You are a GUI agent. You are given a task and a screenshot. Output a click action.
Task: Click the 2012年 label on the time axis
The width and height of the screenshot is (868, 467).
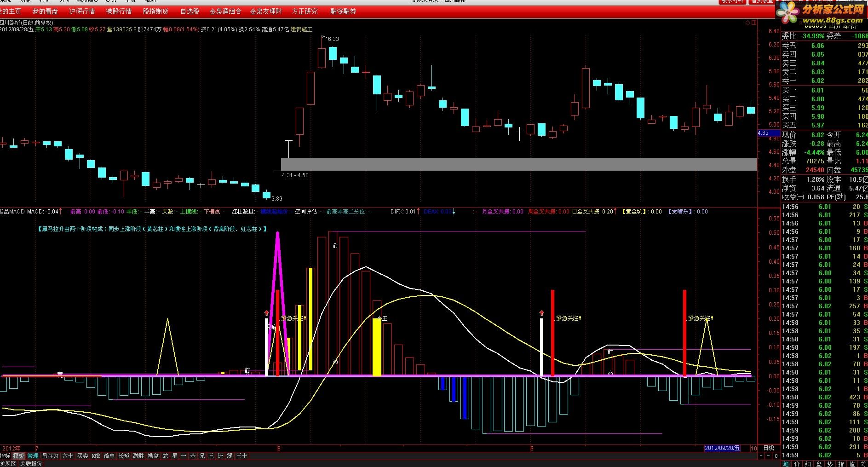click(11, 448)
